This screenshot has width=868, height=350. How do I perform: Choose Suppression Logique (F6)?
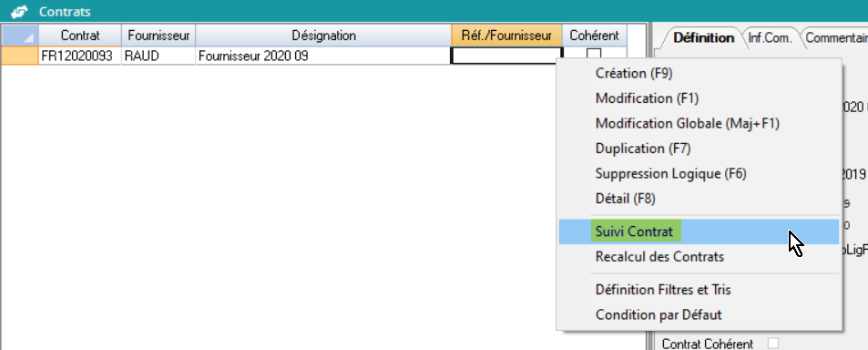click(x=671, y=173)
